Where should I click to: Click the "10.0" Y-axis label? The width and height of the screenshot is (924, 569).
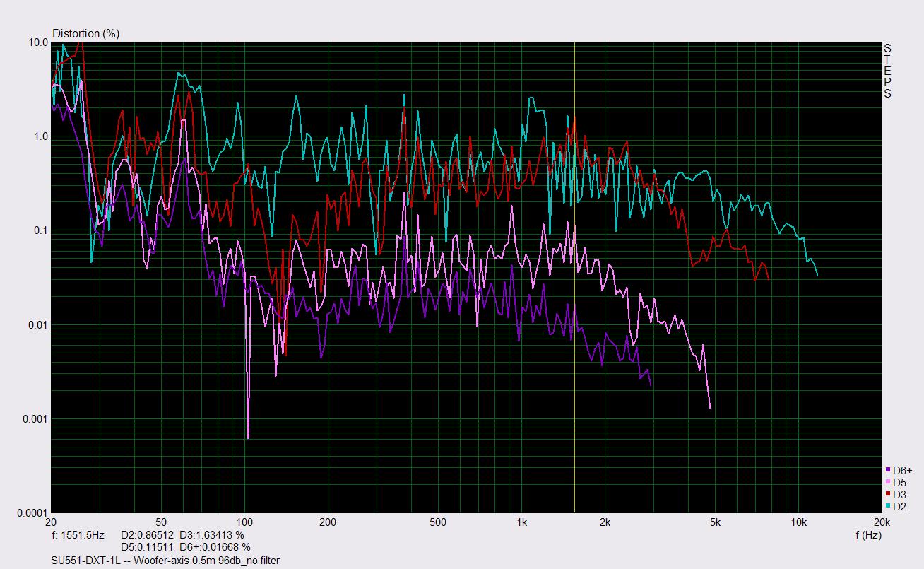38,42
